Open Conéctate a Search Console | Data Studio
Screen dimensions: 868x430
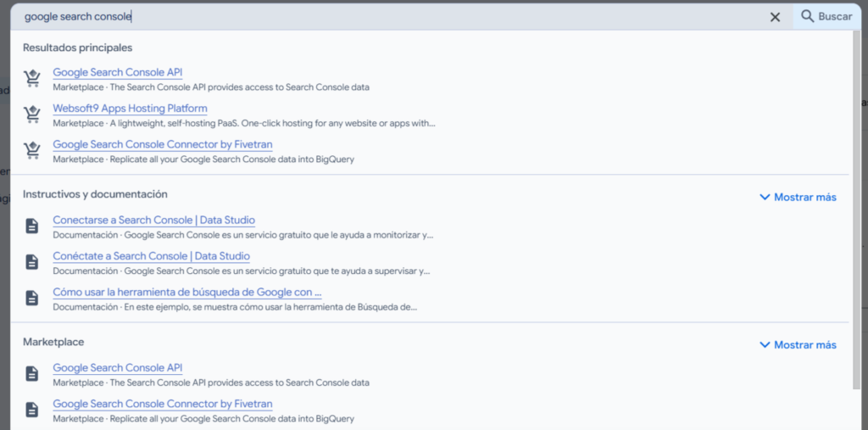point(151,257)
